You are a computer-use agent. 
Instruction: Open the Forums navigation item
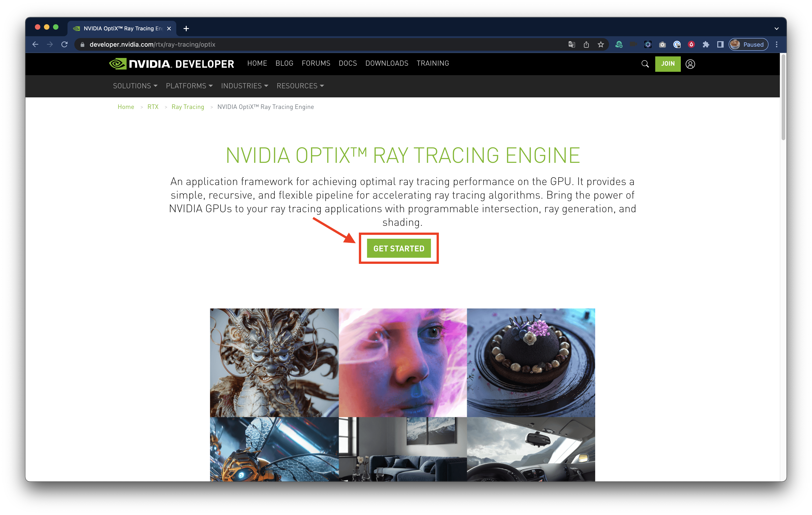(316, 63)
